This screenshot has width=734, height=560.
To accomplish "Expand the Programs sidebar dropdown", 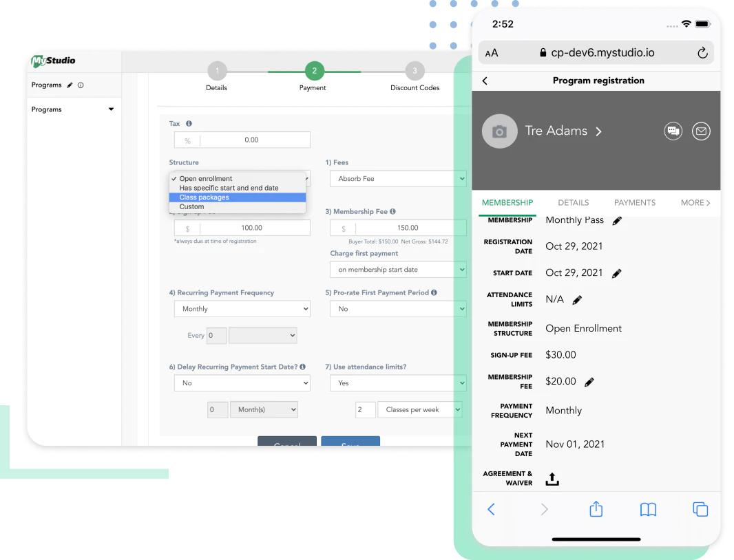I will 112,109.
